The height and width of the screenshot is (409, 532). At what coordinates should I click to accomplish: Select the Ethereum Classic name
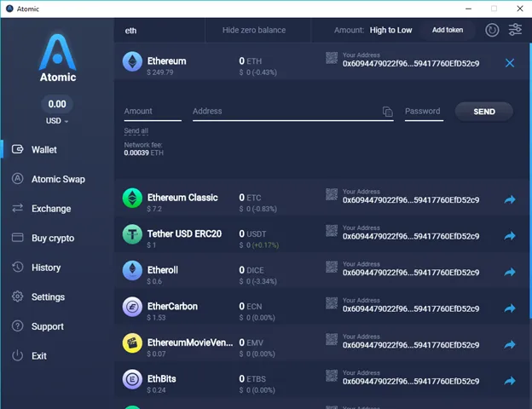point(182,198)
